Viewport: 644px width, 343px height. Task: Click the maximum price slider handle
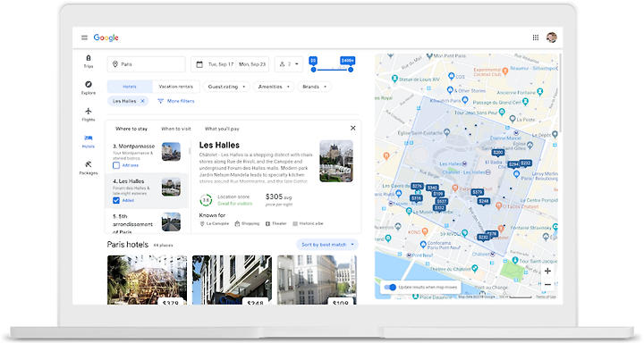(351, 70)
